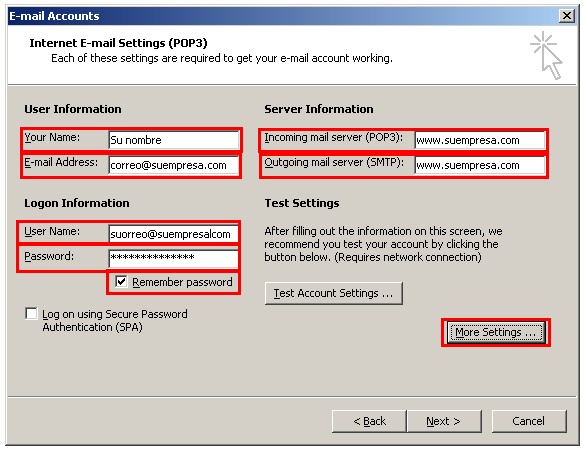Click the Your Name label
This screenshot has height=451, width=584.
[52, 138]
